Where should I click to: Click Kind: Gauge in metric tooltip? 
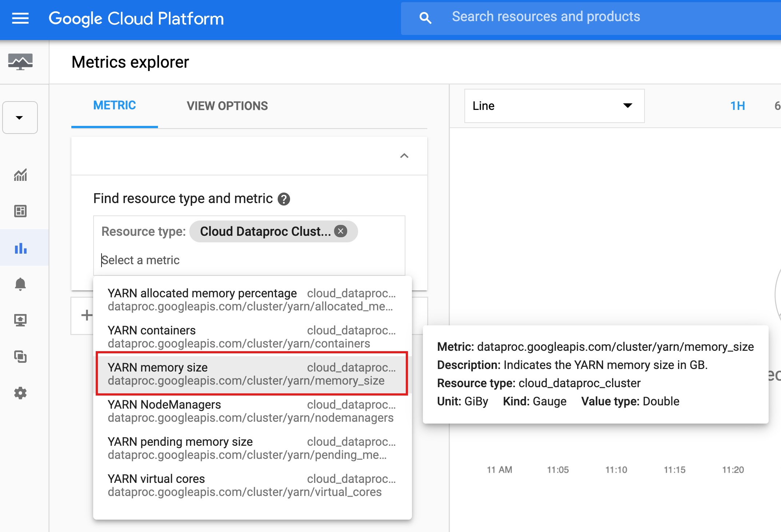click(x=535, y=401)
